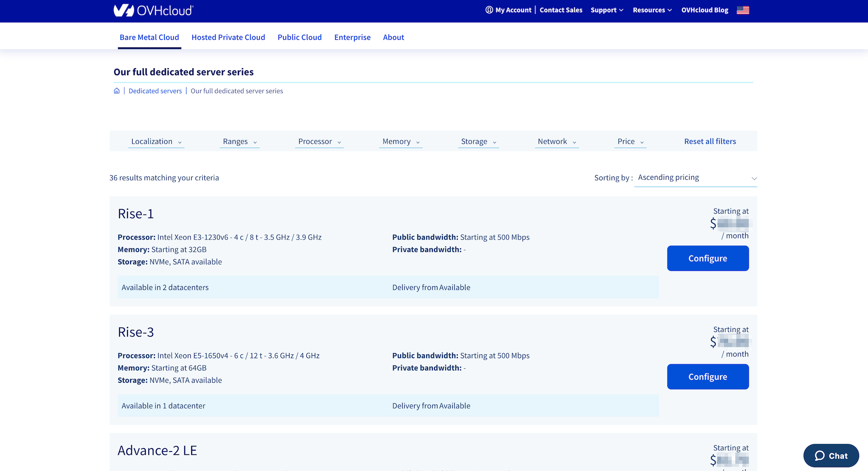The width and height of the screenshot is (868, 471).
Task: Expand the Storage filter
Action: point(478,142)
